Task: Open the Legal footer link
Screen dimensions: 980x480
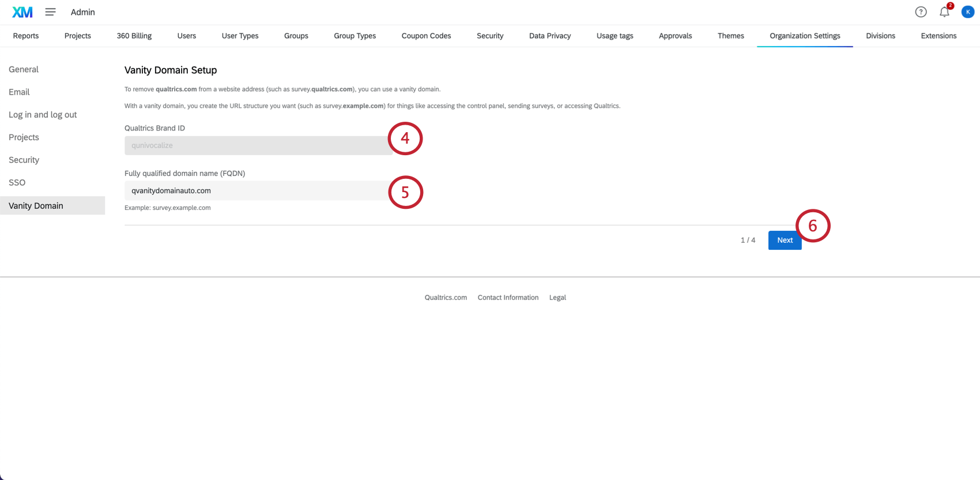Action: [557, 298]
